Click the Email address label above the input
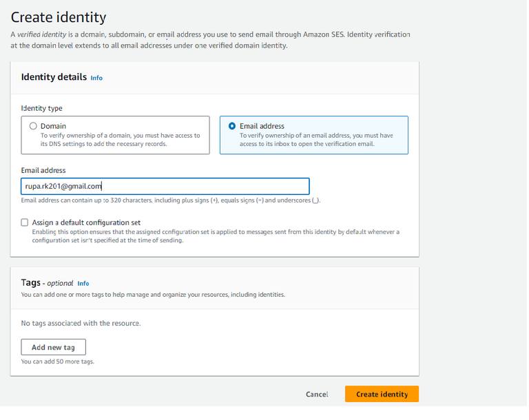 [43, 170]
